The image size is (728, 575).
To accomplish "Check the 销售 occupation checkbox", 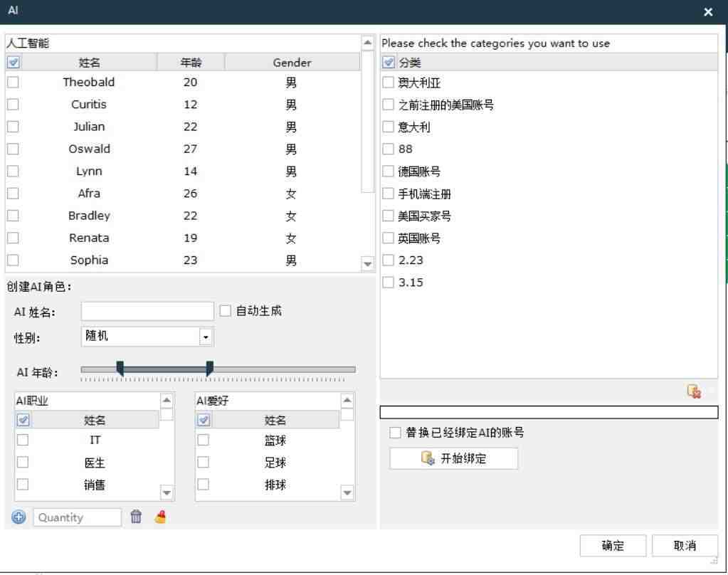I will coord(23,485).
